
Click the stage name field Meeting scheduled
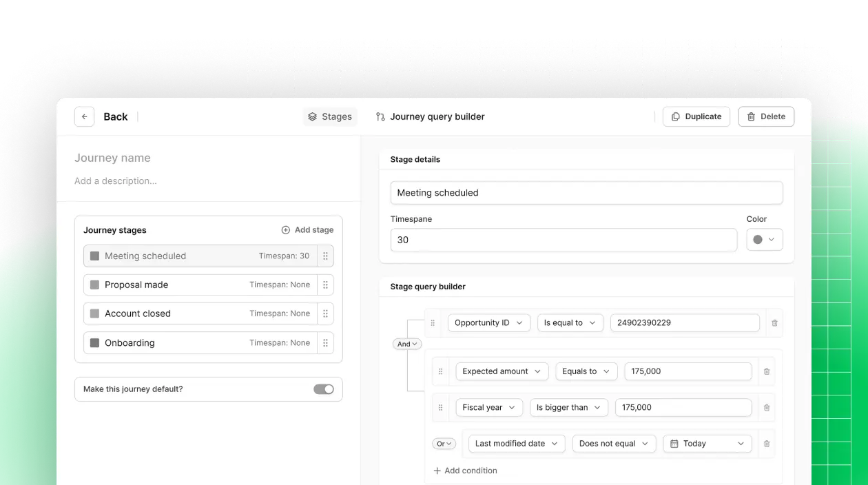click(x=587, y=193)
